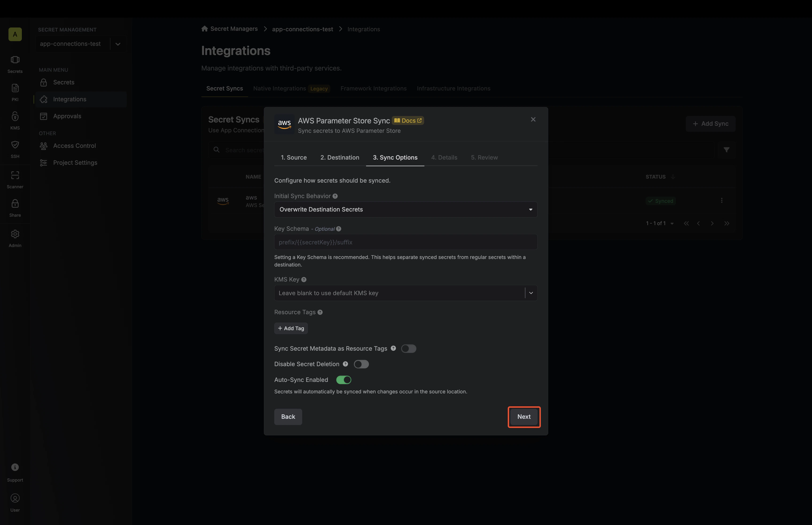Viewport: 812px width, 525px height.
Task: Click the organization avatar A
Action: (15, 34)
